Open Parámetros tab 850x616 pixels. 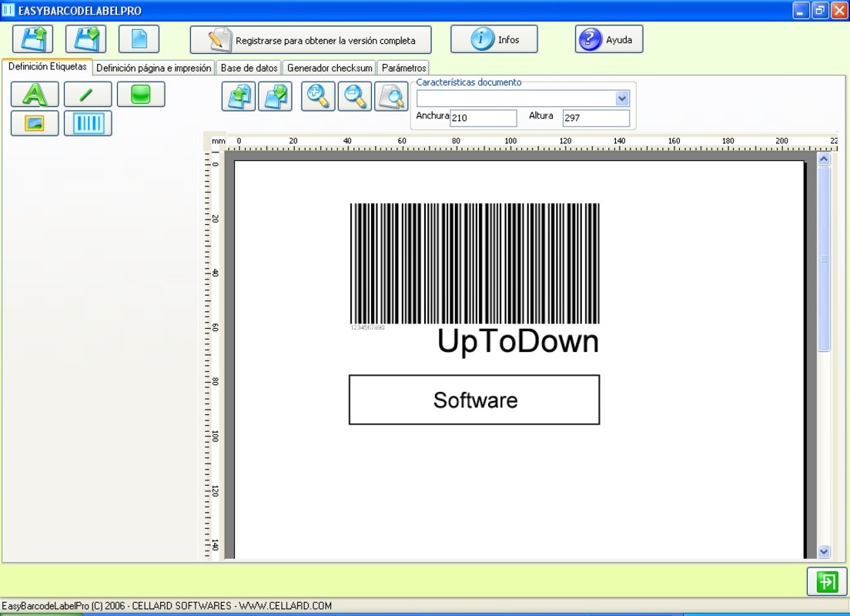[403, 68]
